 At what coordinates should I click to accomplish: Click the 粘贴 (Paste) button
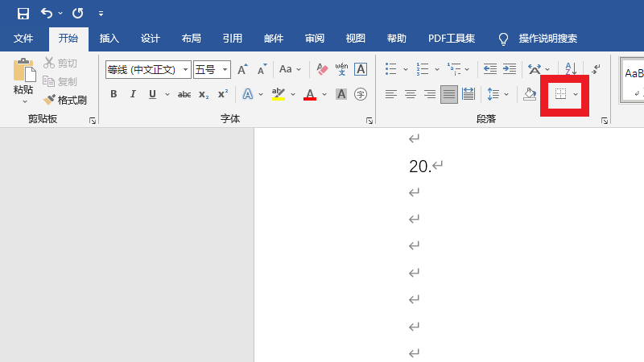(24, 80)
